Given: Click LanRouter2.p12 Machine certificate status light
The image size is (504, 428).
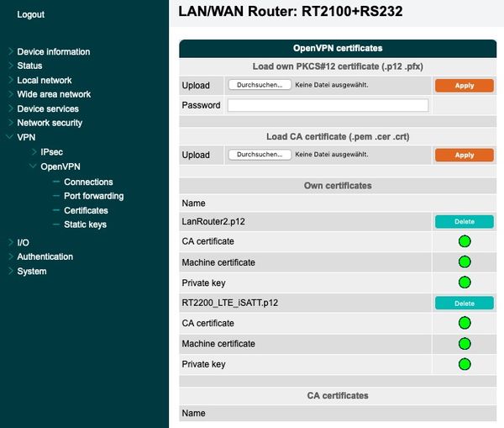Looking at the screenshot, I should pos(465,262).
